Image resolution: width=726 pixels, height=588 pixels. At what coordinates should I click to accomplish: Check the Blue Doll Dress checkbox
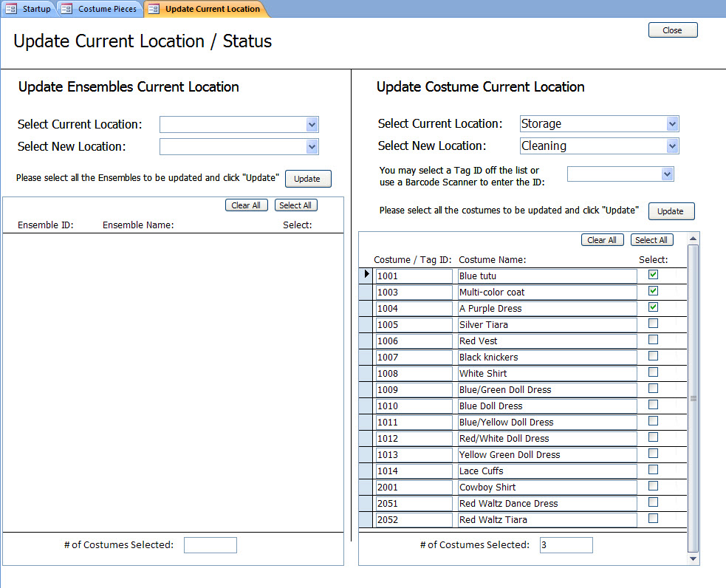[653, 404]
